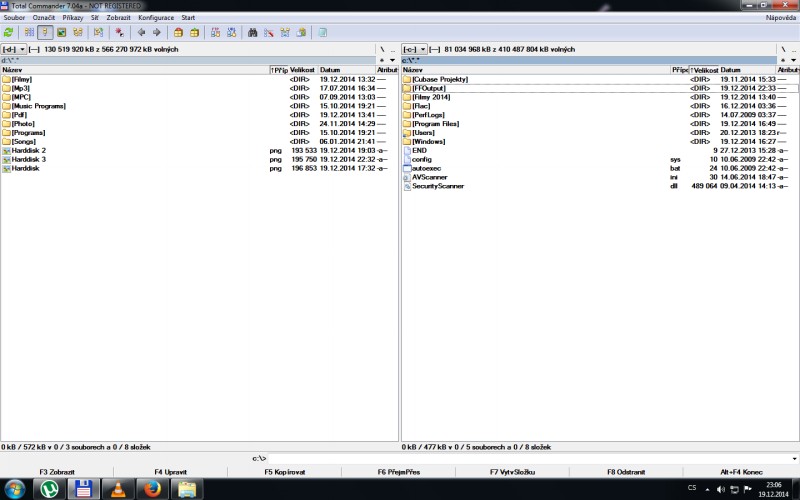Open VLC media player from taskbar
Image resolution: width=800 pixels, height=500 pixels.
(118, 489)
